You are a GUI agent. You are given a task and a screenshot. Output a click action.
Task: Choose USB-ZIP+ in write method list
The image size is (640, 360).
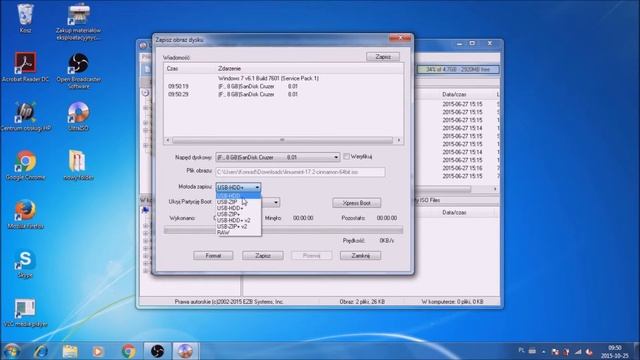[238, 214]
